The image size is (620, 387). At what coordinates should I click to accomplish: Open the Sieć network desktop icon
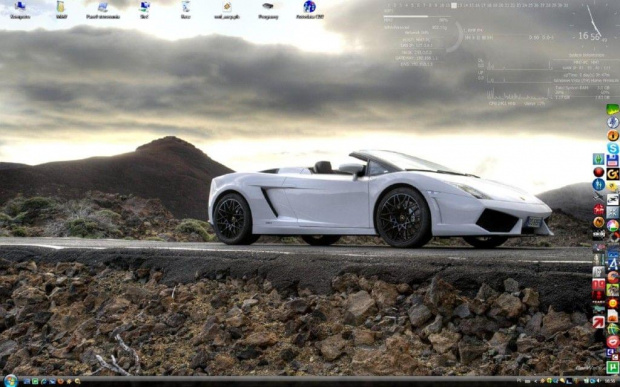(x=144, y=10)
